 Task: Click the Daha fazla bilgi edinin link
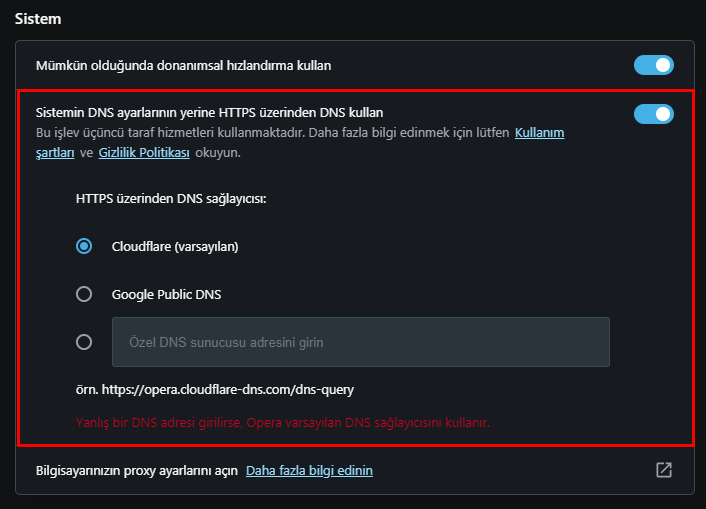pyautogui.click(x=309, y=470)
